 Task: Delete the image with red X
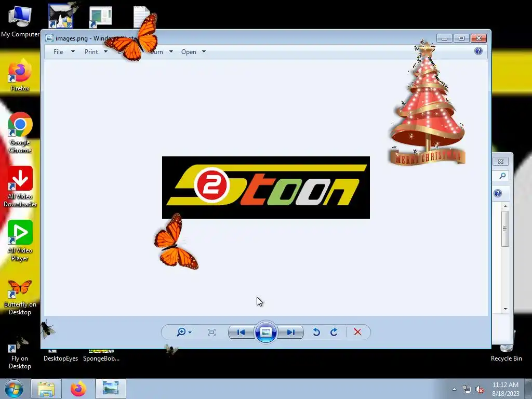point(357,332)
